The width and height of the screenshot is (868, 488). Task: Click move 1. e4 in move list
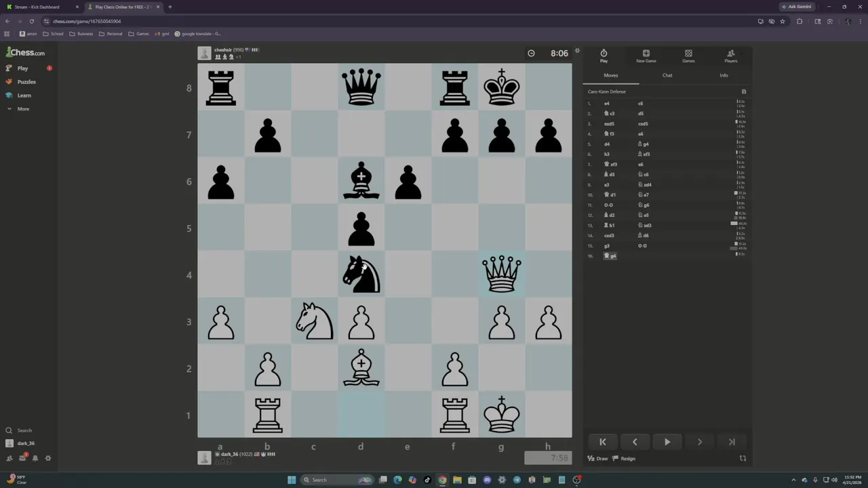click(607, 104)
